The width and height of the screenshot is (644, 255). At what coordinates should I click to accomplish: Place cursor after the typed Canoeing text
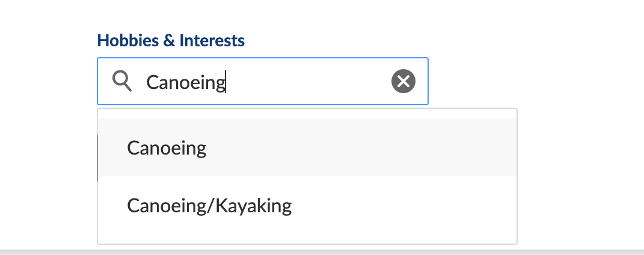pyautogui.click(x=225, y=82)
